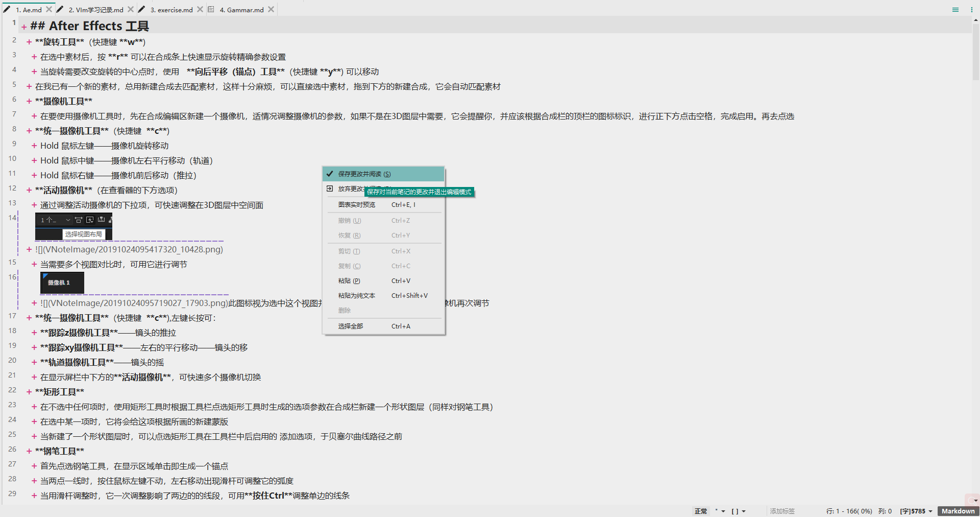Close the Vim学习记录.md tab
Viewport: 980px width, 517px height.
tap(131, 9)
